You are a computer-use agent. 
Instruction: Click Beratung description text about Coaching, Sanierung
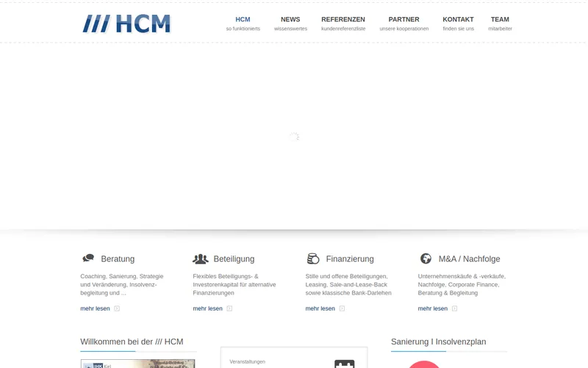click(122, 285)
